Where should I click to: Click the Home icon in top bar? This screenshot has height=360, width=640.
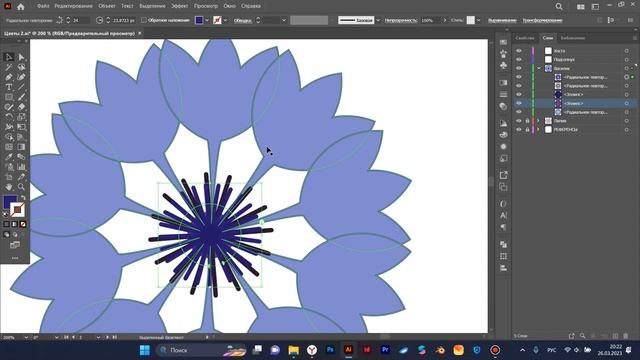click(x=21, y=7)
